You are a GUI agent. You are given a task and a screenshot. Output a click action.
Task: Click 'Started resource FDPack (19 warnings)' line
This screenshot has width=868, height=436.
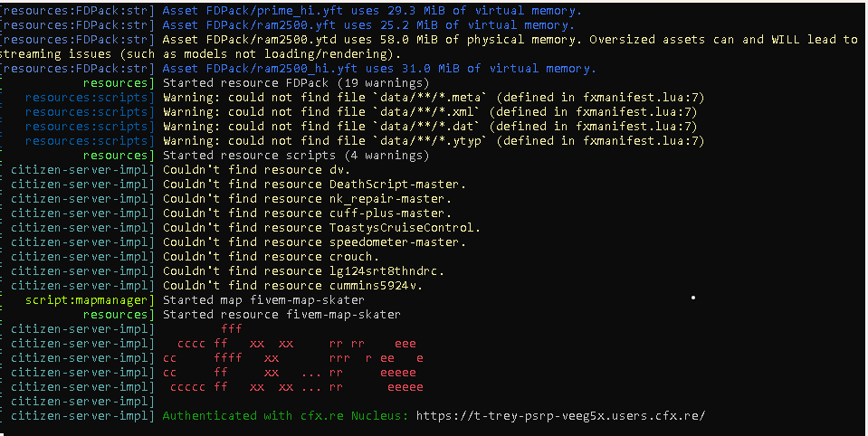(x=296, y=83)
